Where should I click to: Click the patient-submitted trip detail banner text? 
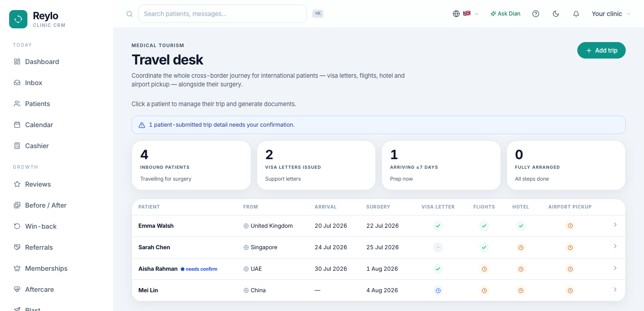222,125
